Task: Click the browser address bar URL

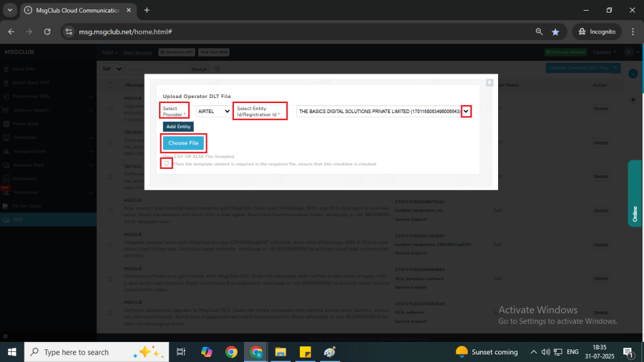Action: click(125, 31)
